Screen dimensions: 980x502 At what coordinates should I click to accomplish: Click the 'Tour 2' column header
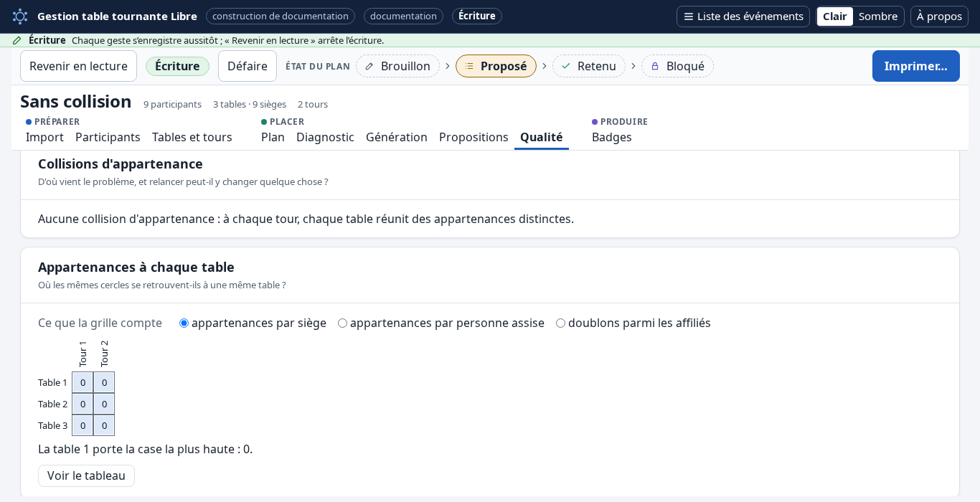click(x=104, y=354)
